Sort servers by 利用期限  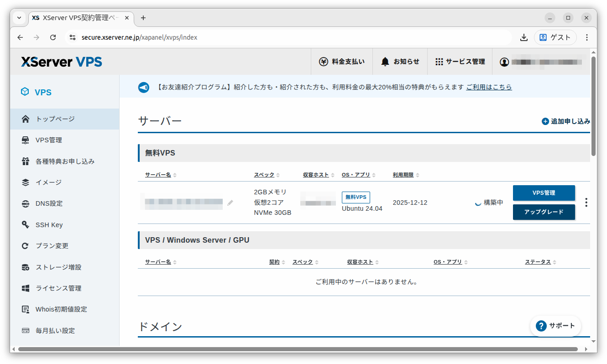click(418, 174)
